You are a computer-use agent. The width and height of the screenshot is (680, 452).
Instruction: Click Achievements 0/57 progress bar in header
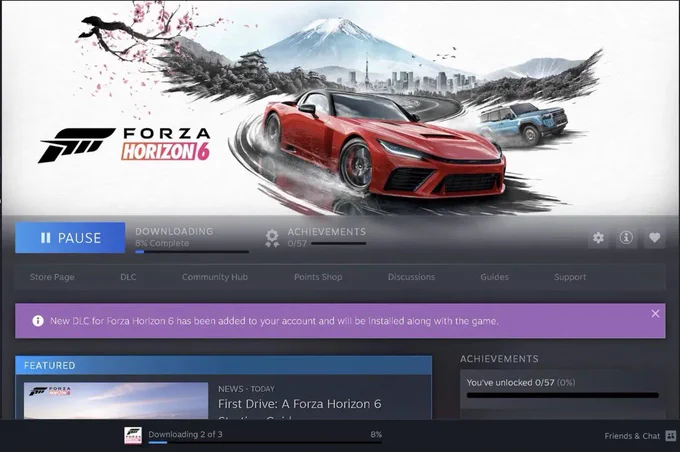(x=339, y=244)
